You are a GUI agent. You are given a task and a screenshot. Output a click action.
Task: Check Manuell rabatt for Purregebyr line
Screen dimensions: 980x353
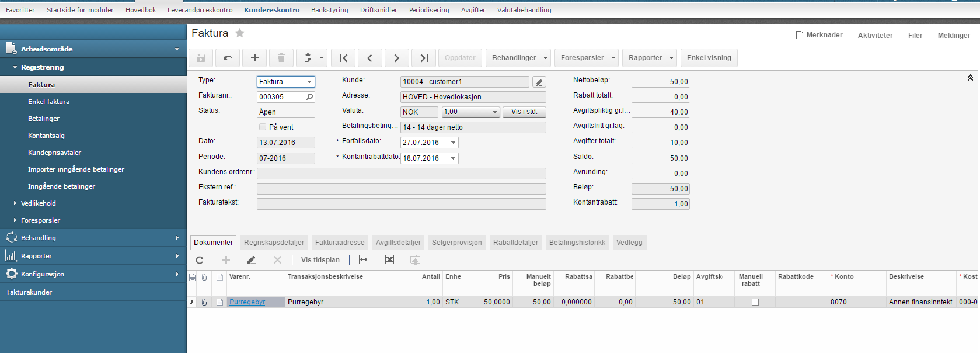point(755,302)
